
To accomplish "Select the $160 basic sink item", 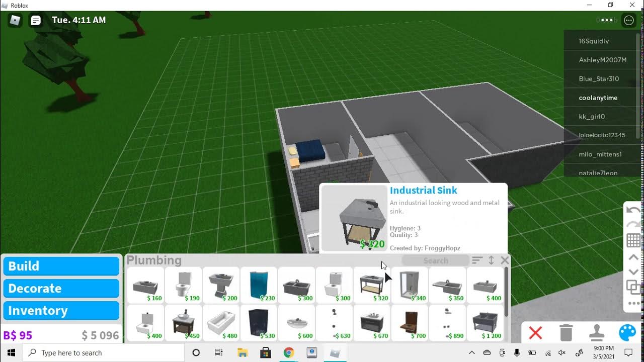I will pos(145,285).
